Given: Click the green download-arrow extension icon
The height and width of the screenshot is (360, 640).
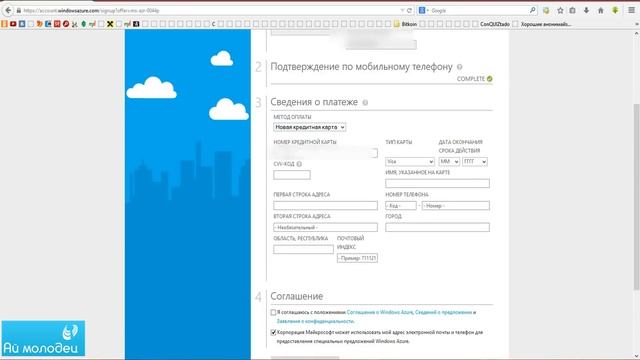Looking at the screenshot, I should [615, 11].
